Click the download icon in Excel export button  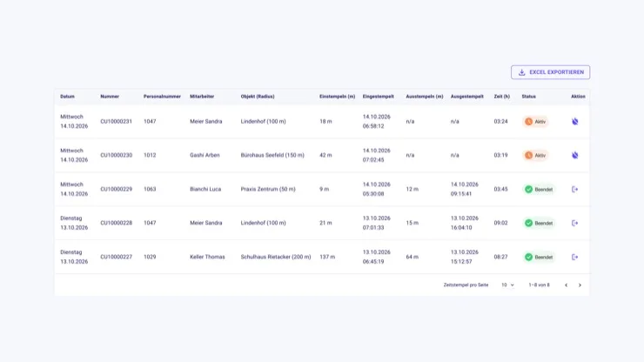click(x=521, y=72)
